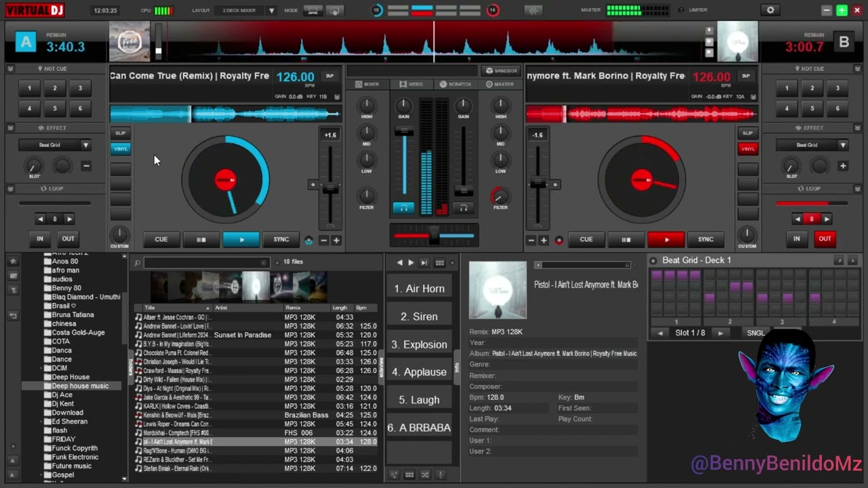Increase font size with the large A icon
The width and height of the screenshot is (868, 488).
[x=13, y=461]
